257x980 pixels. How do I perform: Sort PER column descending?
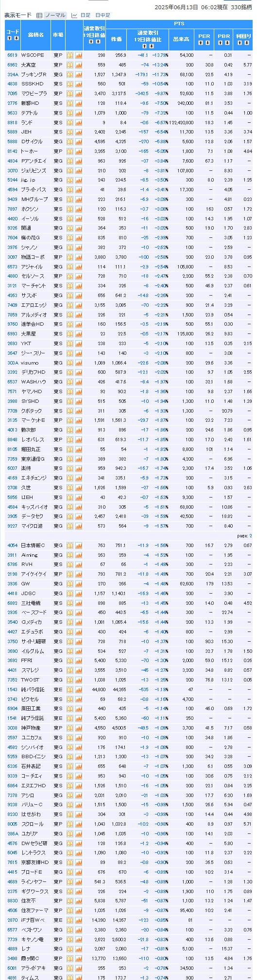207,43
